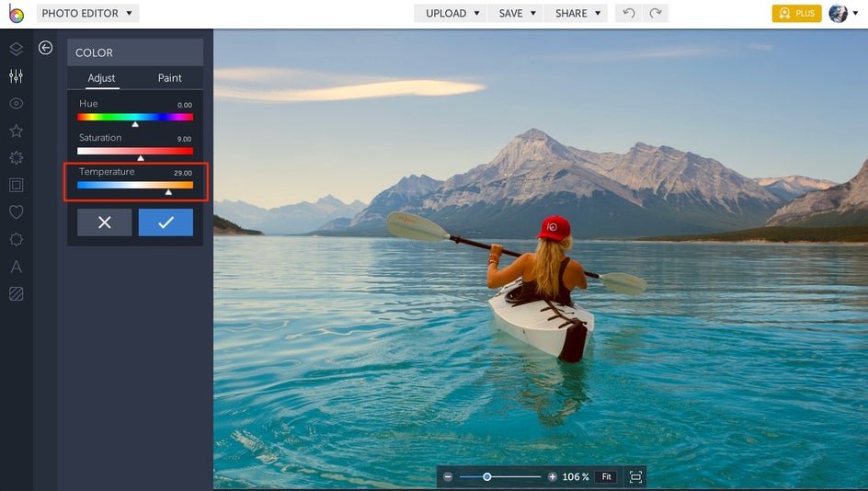Open the Artsy effects icon
868x491 pixels.
point(16,158)
